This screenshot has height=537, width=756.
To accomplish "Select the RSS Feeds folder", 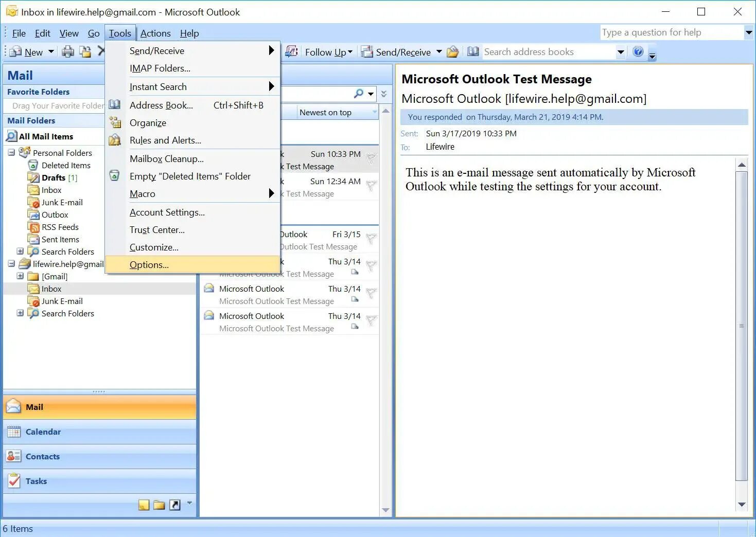I will (x=60, y=227).
